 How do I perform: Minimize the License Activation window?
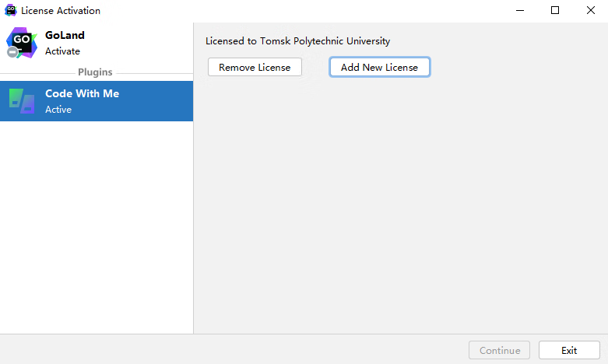(519, 11)
